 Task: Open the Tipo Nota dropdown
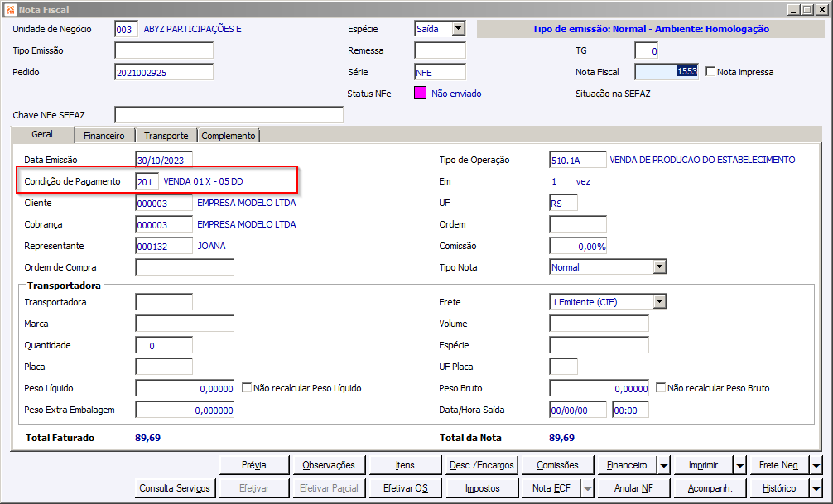coord(659,266)
